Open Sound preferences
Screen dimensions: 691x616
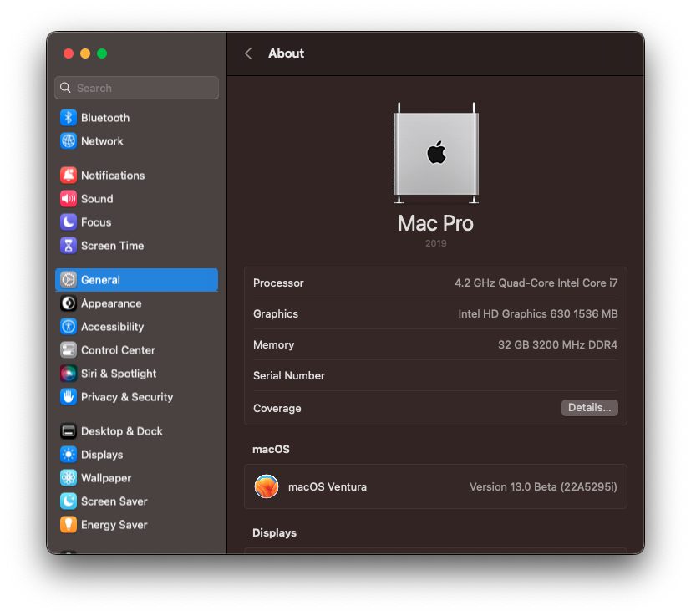point(137,198)
